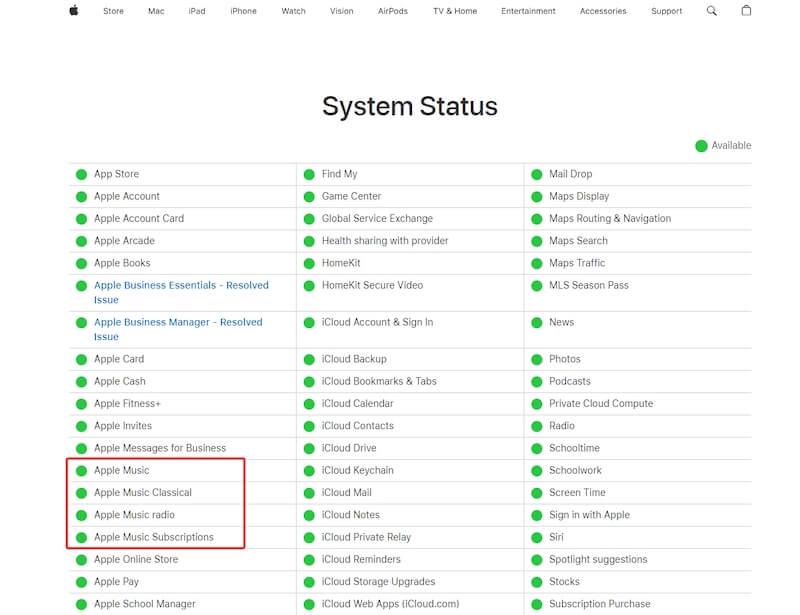Viewport: 800px width, 615px height.
Task: Click green status dot beside Find My
Action: (x=310, y=174)
